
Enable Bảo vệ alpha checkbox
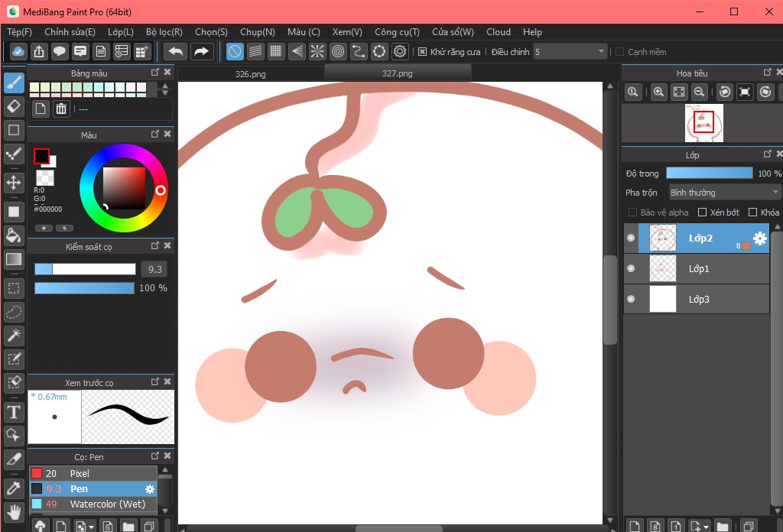coord(632,212)
